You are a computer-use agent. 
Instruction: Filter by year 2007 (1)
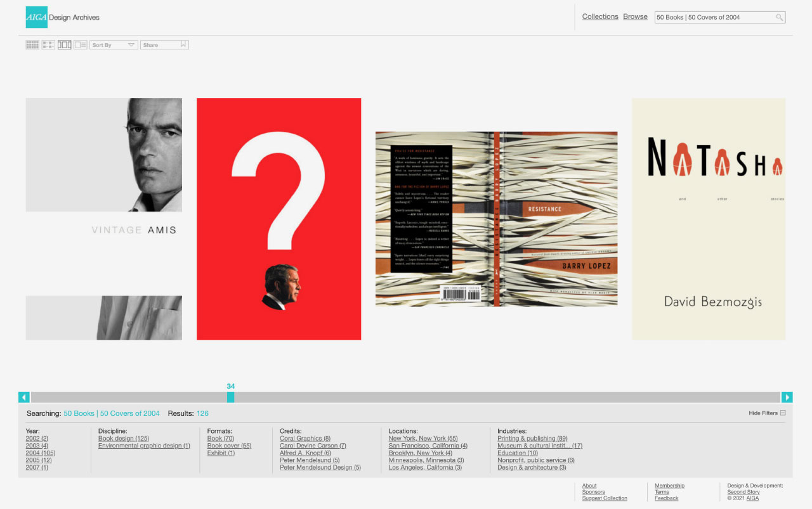tap(37, 468)
